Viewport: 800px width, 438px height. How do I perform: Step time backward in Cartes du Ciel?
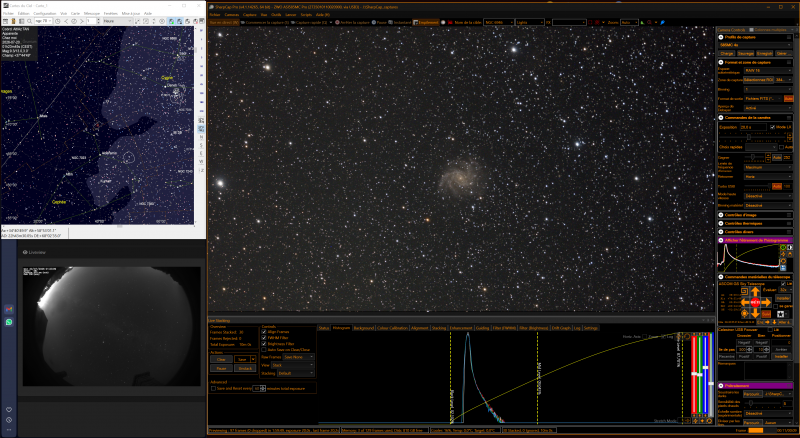click(66, 21)
